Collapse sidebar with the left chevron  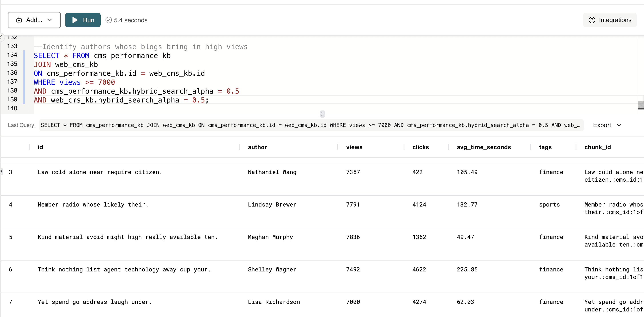point(1,37)
